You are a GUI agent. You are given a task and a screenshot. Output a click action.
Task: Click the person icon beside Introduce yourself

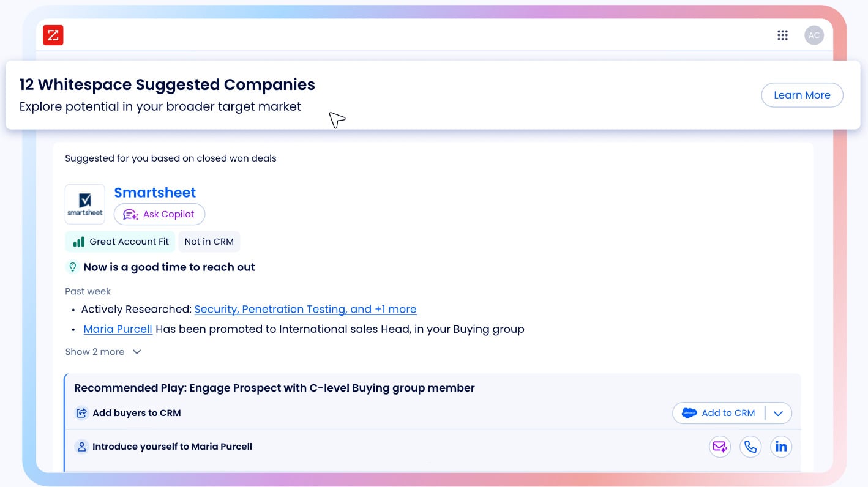point(81,447)
